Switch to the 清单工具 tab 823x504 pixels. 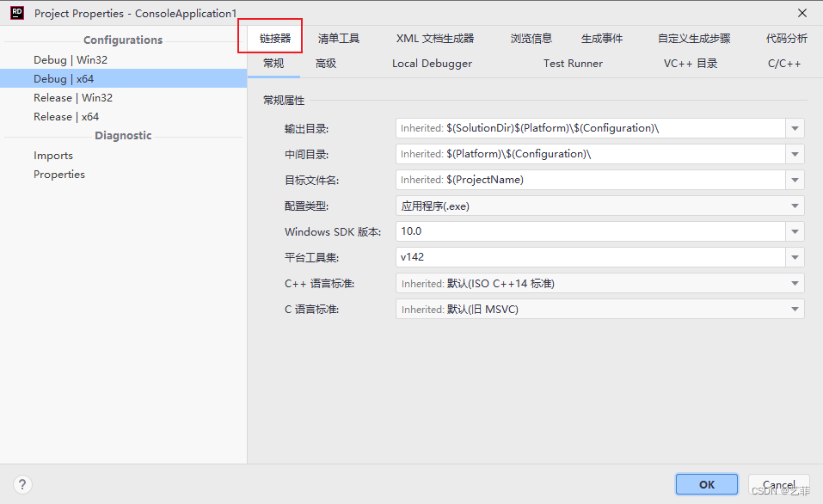(x=335, y=37)
